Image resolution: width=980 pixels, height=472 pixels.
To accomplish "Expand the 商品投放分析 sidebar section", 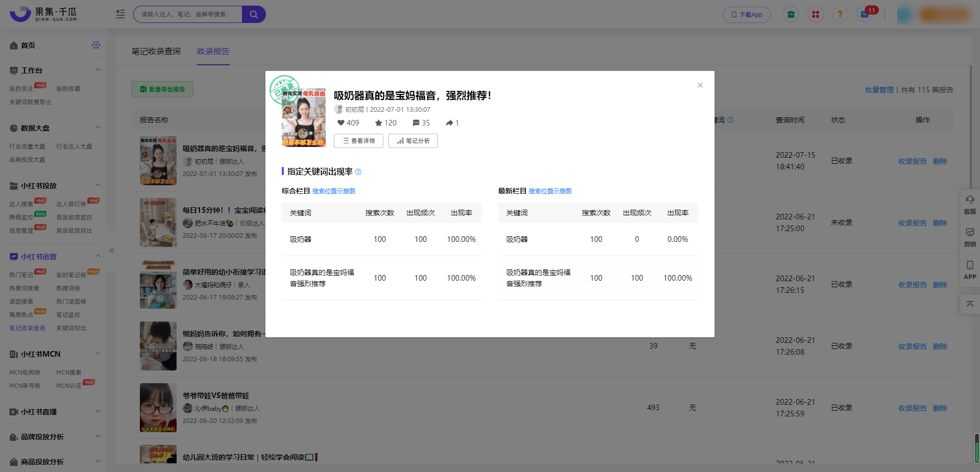I will click(x=98, y=461).
